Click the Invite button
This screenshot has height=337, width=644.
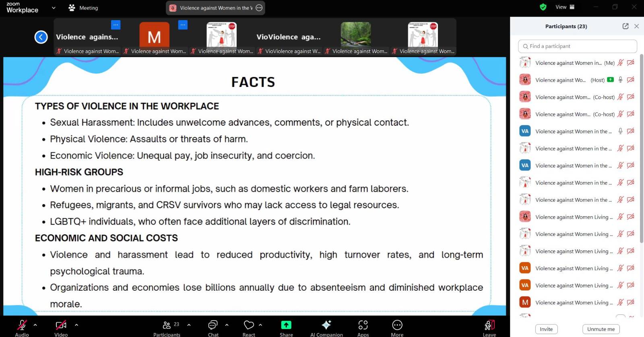pyautogui.click(x=546, y=329)
